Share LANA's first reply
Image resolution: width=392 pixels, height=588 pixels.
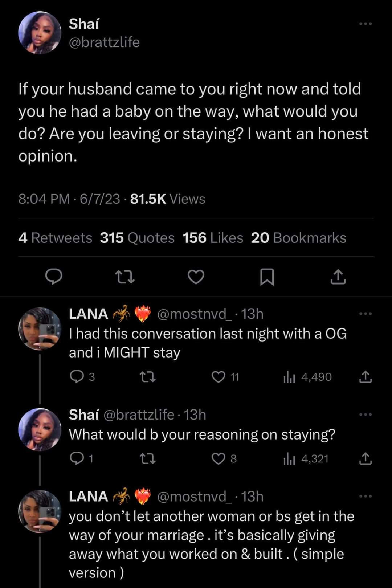coord(365,377)
